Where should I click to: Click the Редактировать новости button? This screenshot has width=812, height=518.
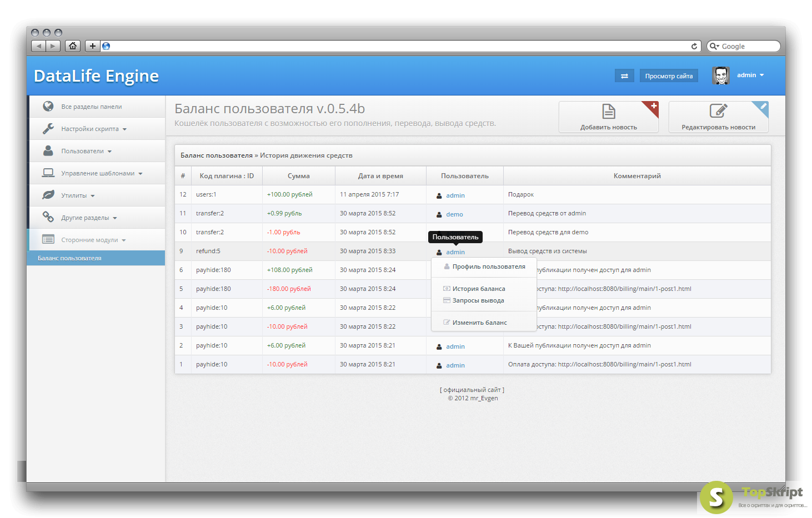(719, 117)
